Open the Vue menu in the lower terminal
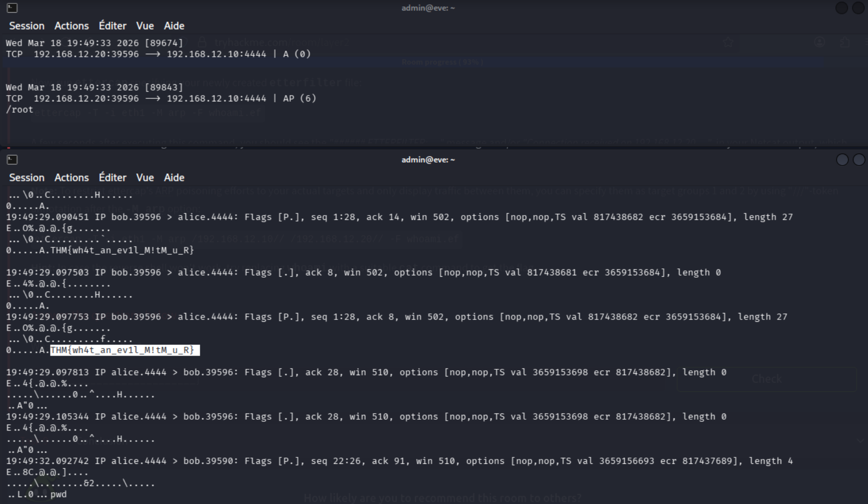 [145, 178]
